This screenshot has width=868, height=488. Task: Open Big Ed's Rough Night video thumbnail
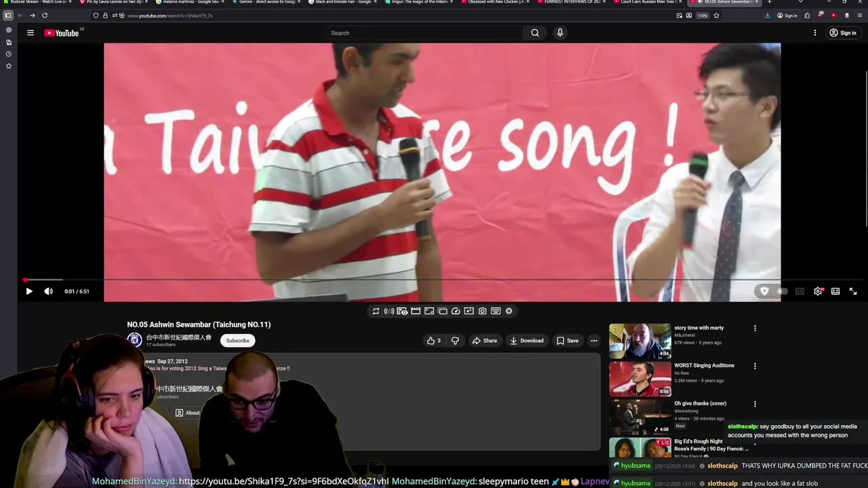639,448
